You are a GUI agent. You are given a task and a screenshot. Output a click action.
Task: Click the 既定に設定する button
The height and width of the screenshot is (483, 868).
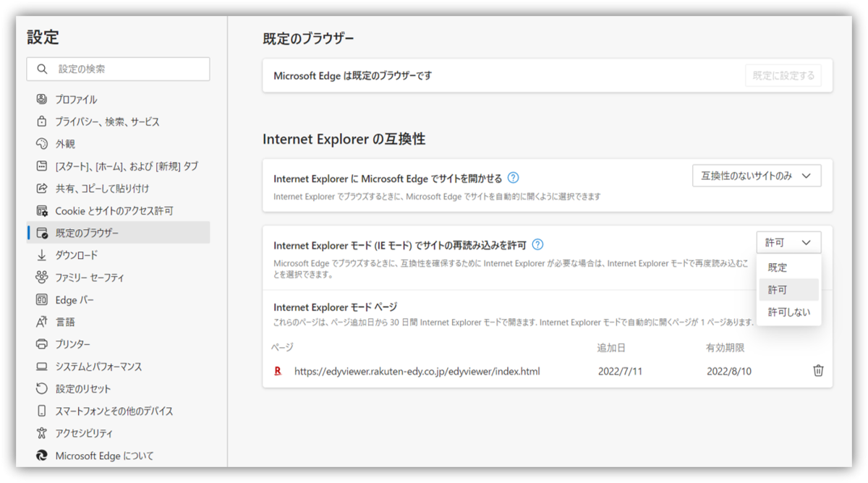tap(783, 75)
